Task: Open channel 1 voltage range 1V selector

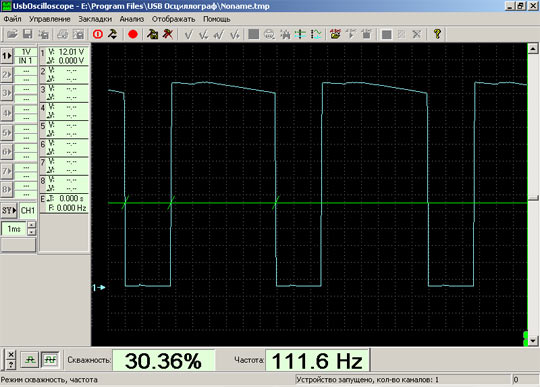Action: tap(26, 52)
